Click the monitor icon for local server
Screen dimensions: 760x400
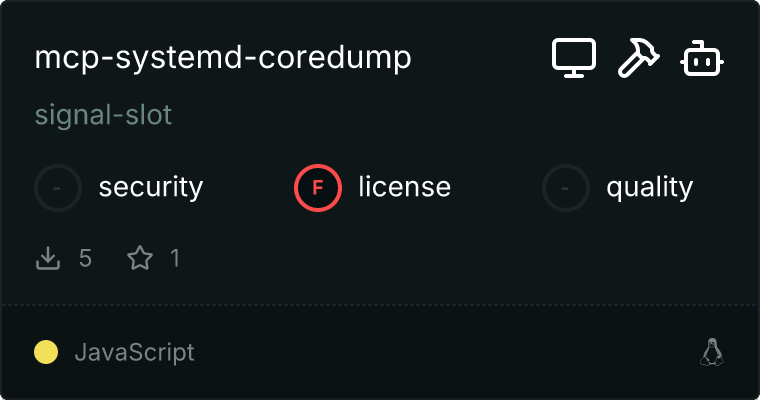[574, 58]
